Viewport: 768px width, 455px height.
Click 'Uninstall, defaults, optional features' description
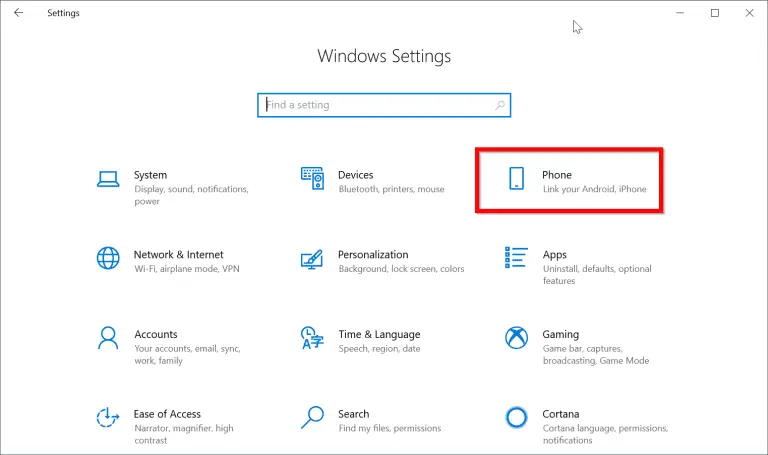pos(597,275)
